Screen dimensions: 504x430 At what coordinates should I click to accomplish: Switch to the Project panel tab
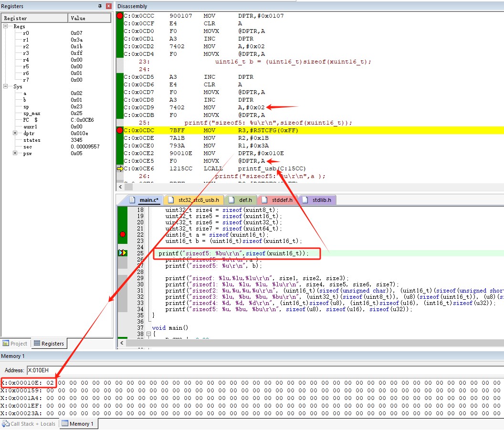click(x=15, y=344)
